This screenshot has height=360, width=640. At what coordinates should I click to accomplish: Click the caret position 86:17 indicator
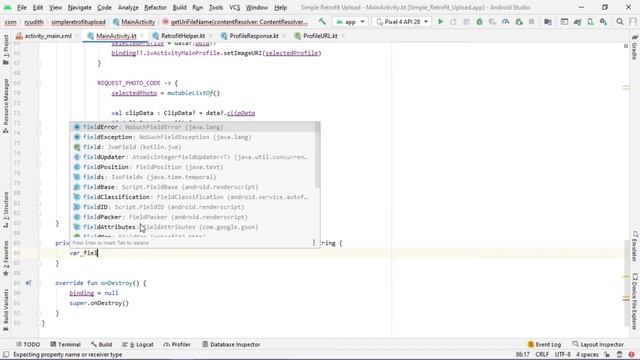(522, 354)
